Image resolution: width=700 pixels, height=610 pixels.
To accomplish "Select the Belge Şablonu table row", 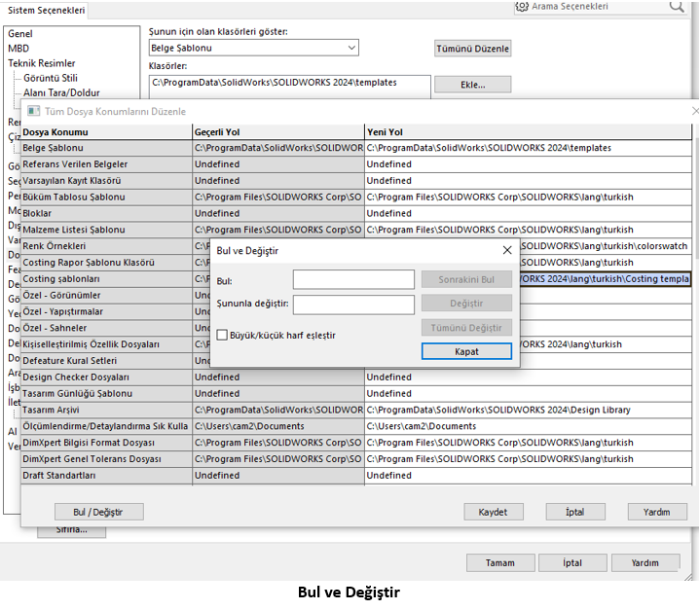I will tap(105, 148).
